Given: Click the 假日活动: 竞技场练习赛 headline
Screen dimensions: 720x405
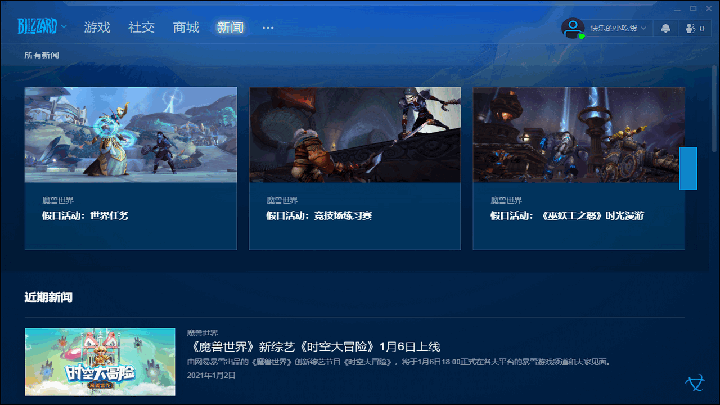Looking at the screenshot, I should [x=319, y=215].
